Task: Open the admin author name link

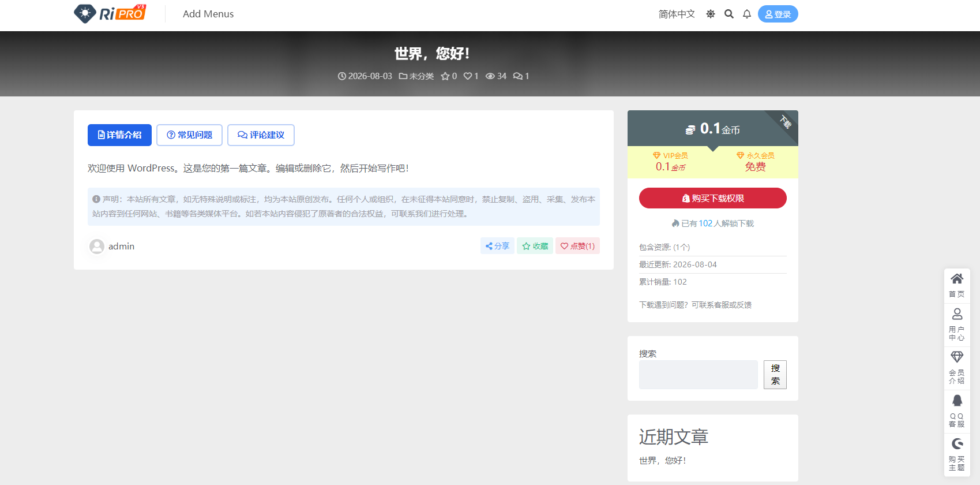Action: (121, 247)
